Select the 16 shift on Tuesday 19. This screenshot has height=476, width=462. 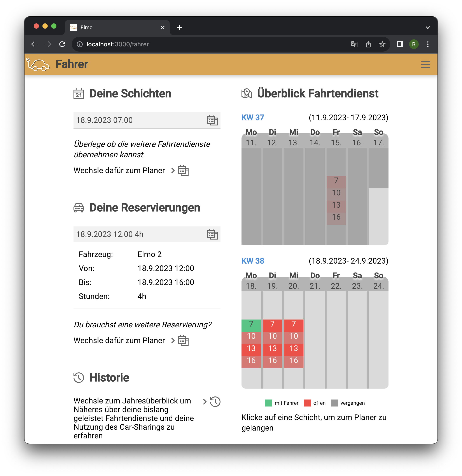pyautogui.click(x=272, y=362)
